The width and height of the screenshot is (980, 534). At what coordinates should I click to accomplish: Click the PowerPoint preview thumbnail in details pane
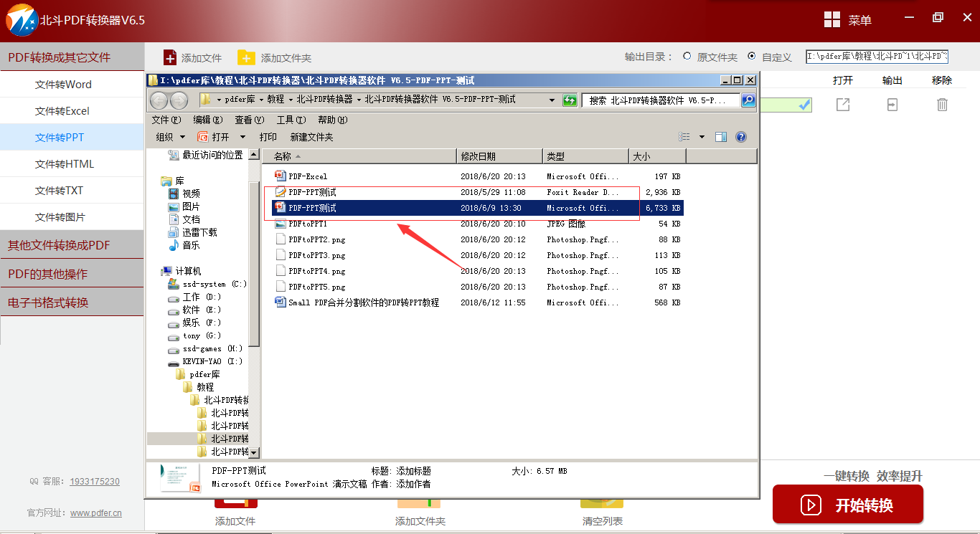[x=180, y=478]
